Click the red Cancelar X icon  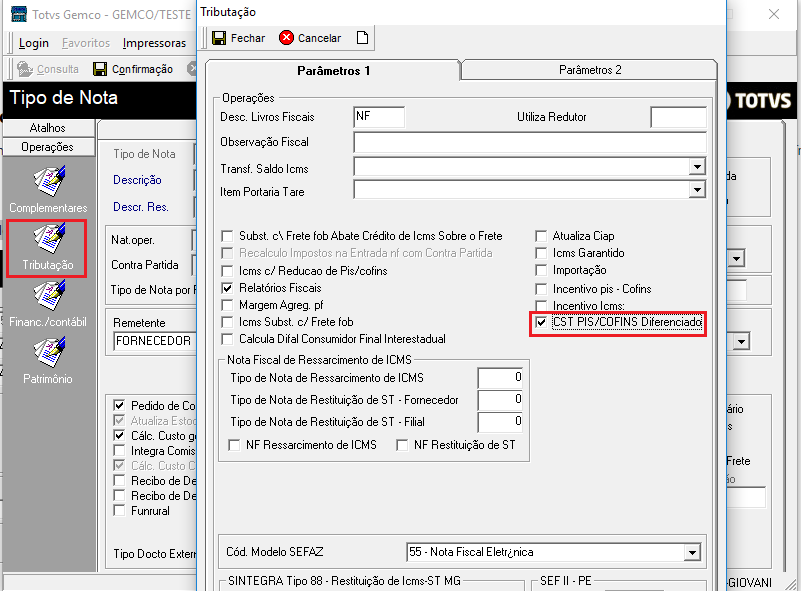pos(286,38)
